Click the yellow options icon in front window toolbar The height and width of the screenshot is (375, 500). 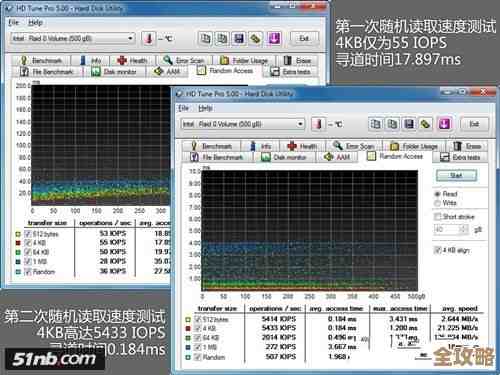(425, 124)
